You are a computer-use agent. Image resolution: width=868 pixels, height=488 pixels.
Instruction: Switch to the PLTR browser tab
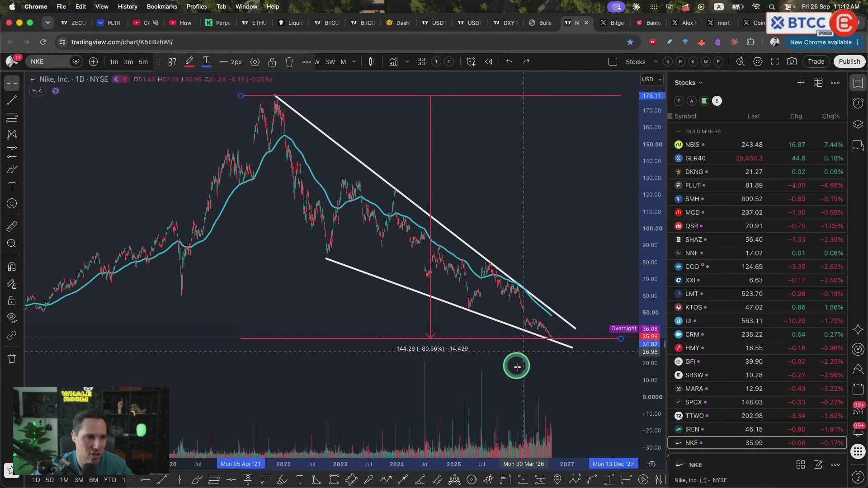pyautogui.click(x=109, y=23)
